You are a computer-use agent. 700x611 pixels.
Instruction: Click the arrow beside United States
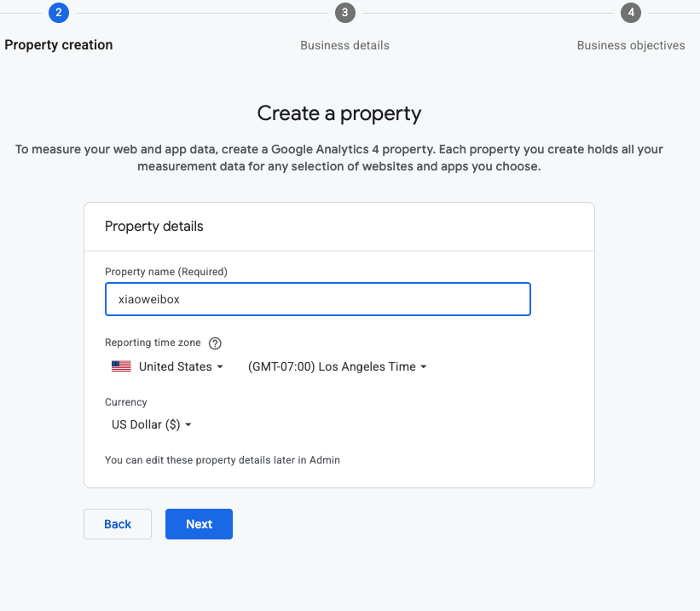(x=220, y=367)
